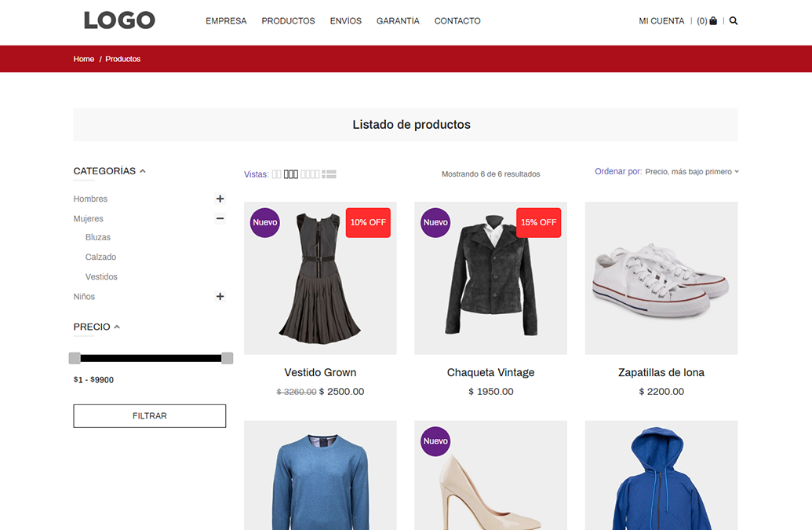
Task: Open the Ordenar por sort dropdown
Action: 691,171
